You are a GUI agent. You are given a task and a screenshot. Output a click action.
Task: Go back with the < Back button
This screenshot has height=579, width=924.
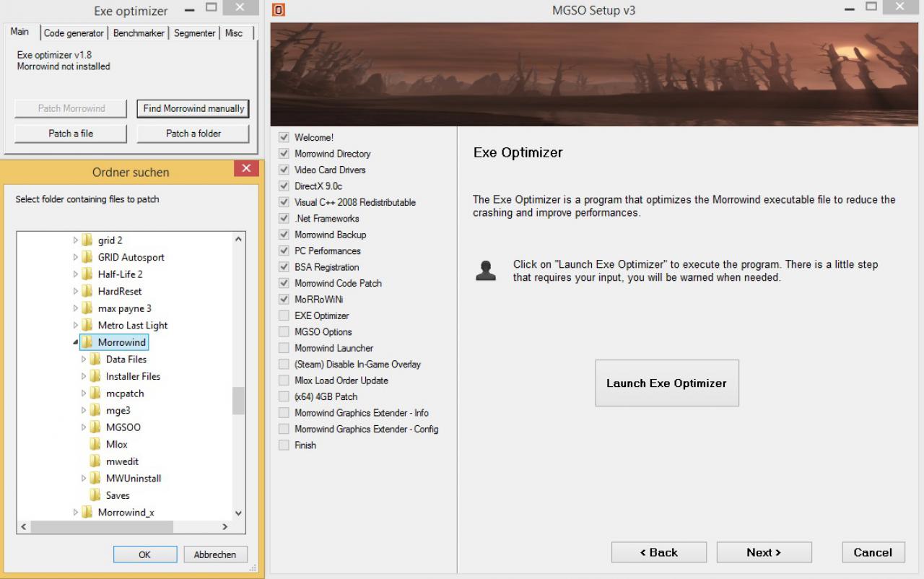(x=659, y=552)
